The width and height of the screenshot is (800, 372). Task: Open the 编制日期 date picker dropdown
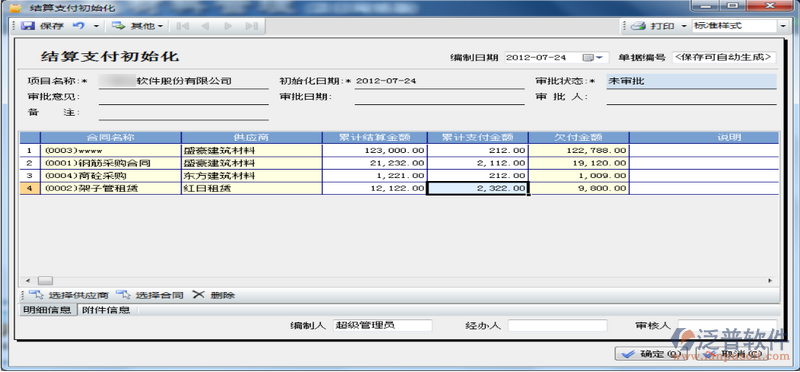tap(595, 58)
